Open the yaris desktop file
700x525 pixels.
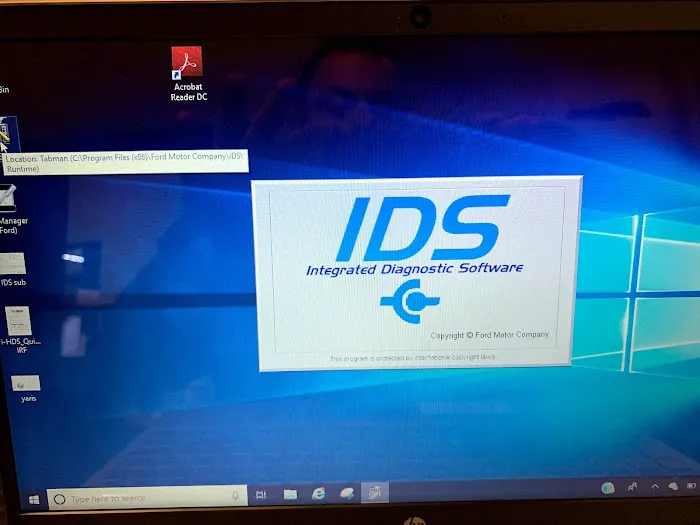pyautogui.click(x=26, y=388)
